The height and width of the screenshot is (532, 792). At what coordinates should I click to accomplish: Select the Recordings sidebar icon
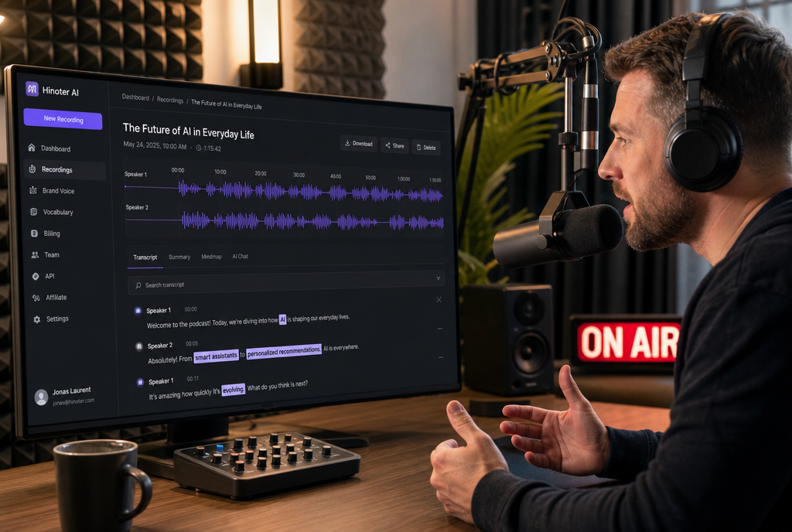(x=32, y=169)
